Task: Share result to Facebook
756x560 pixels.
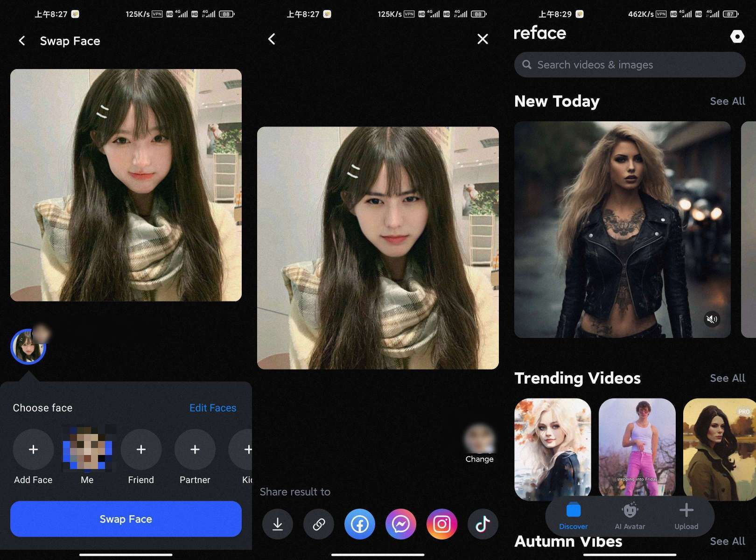Action: tap(360, 524)
